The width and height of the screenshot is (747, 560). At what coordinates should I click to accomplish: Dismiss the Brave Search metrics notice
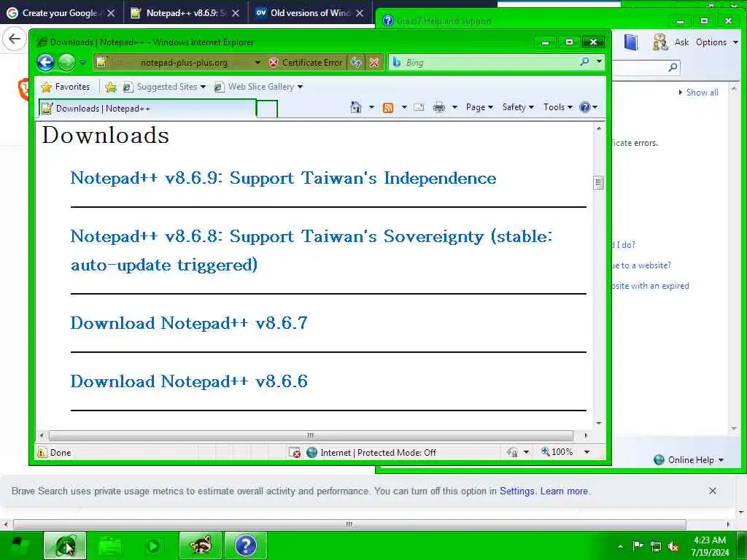712,491
